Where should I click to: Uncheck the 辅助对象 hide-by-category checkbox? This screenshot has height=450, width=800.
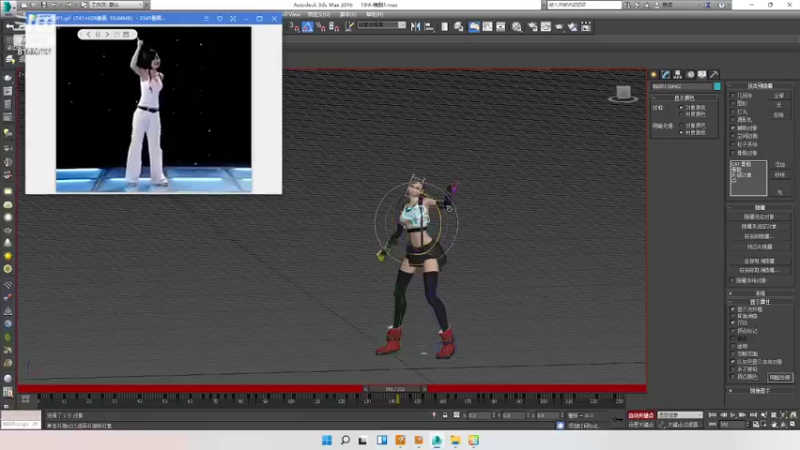click(x=733, y=128)
